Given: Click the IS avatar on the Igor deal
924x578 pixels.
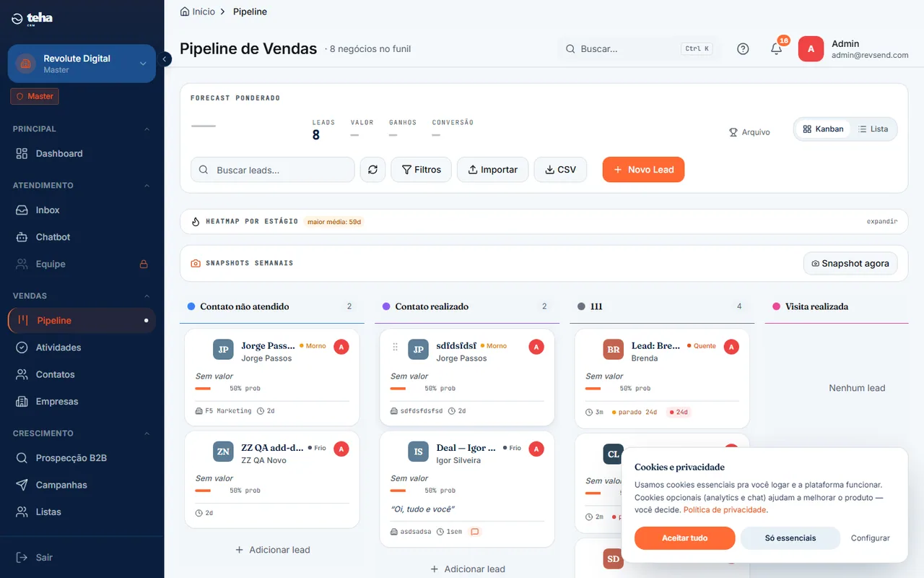Looking at the screenshot, I should click(418, 452).
